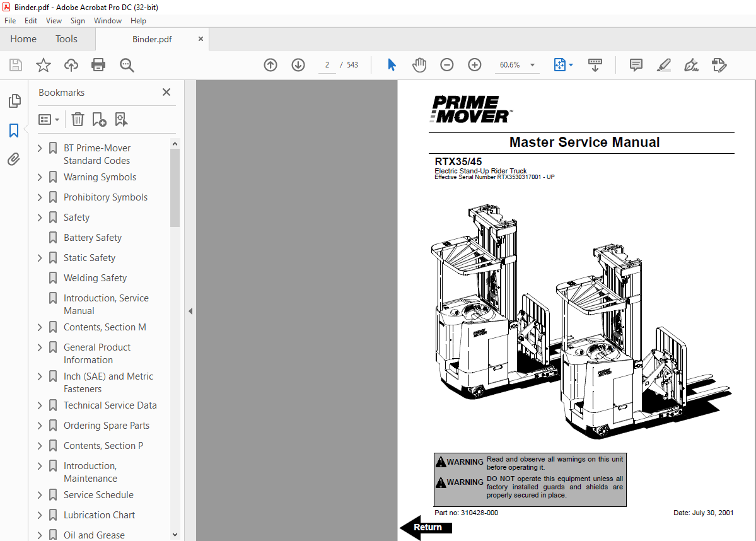756x541 pixels.
Task: Open Introduction, Service Manual bookmark
Action: coord(106,305)
